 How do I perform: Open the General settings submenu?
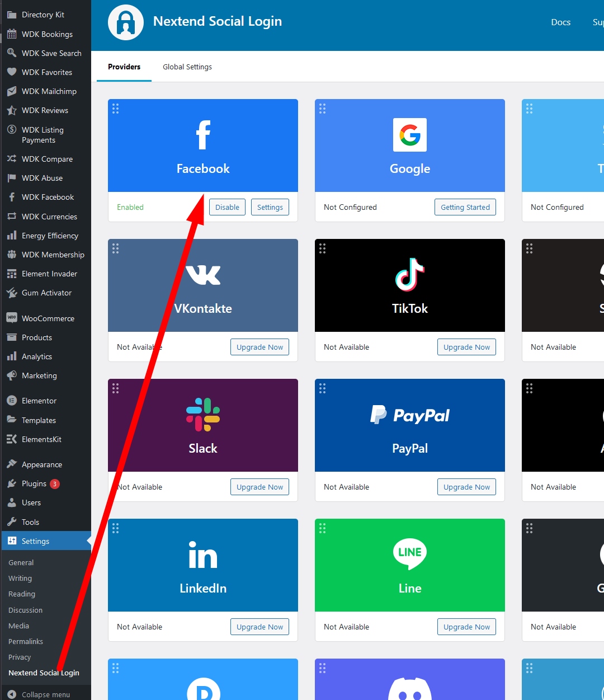[x=21, y=562]
